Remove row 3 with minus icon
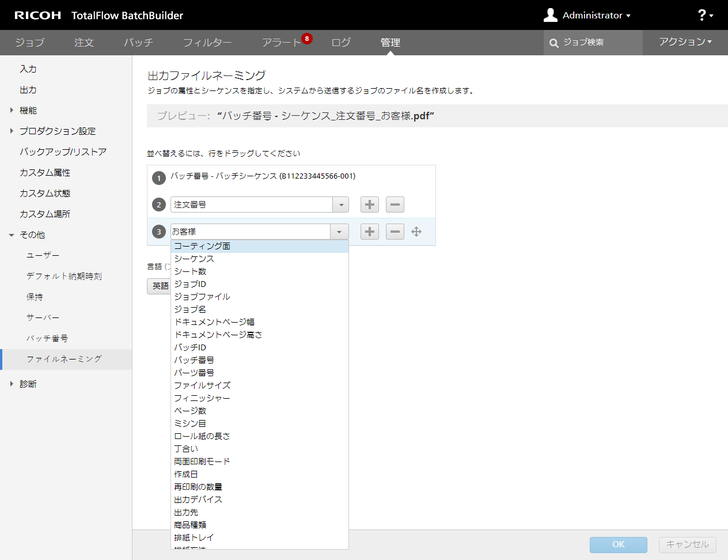This screenshot has height=560, width=728. tap(395, 232)
